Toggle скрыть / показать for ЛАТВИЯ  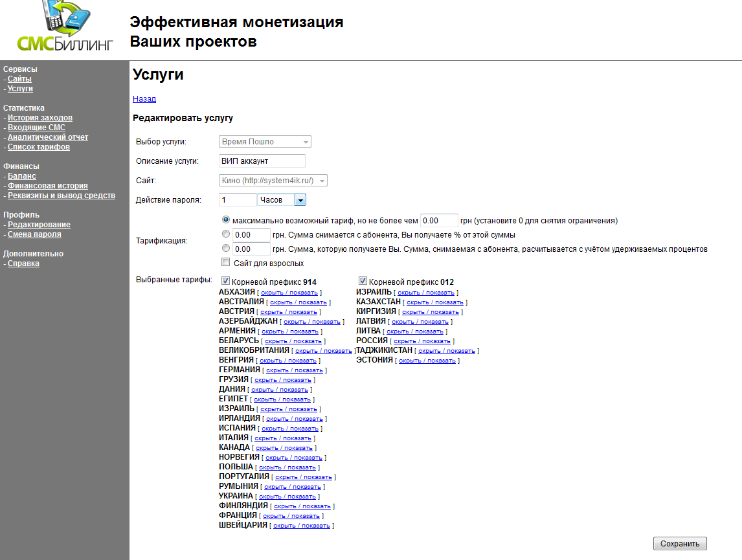pyautogui.click(x=420, y=322)
